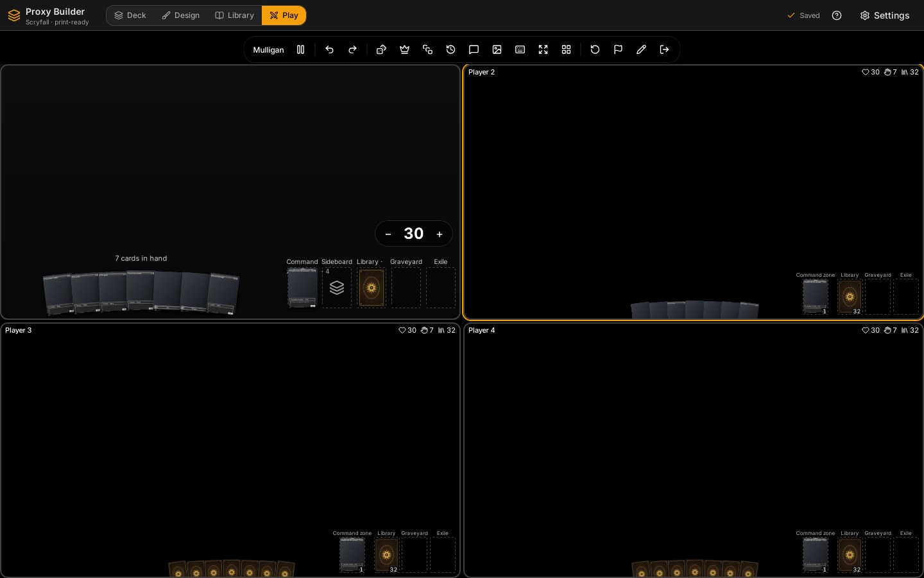Open the Sideboard stack zone
Screen dimensions: 924x578
(x=337, y=288)
